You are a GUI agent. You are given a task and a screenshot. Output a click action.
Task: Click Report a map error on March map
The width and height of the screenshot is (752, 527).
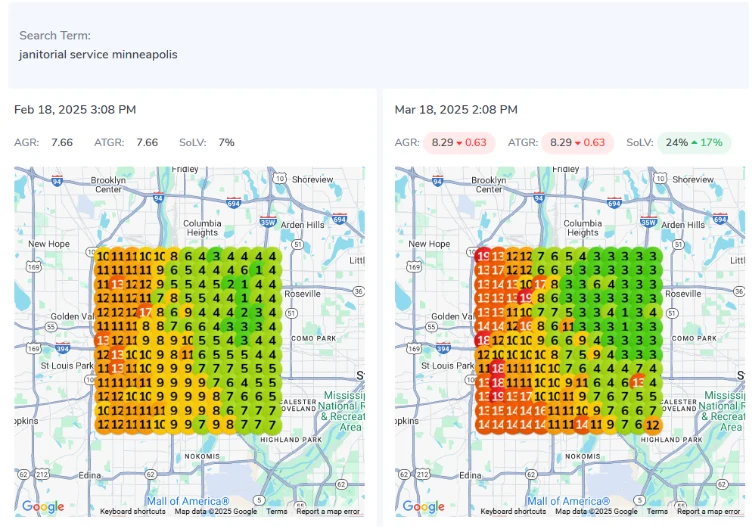709,511
